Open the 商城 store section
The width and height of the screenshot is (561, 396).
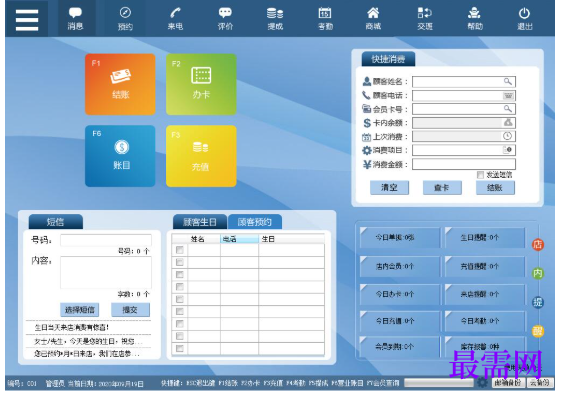(373, 18)
